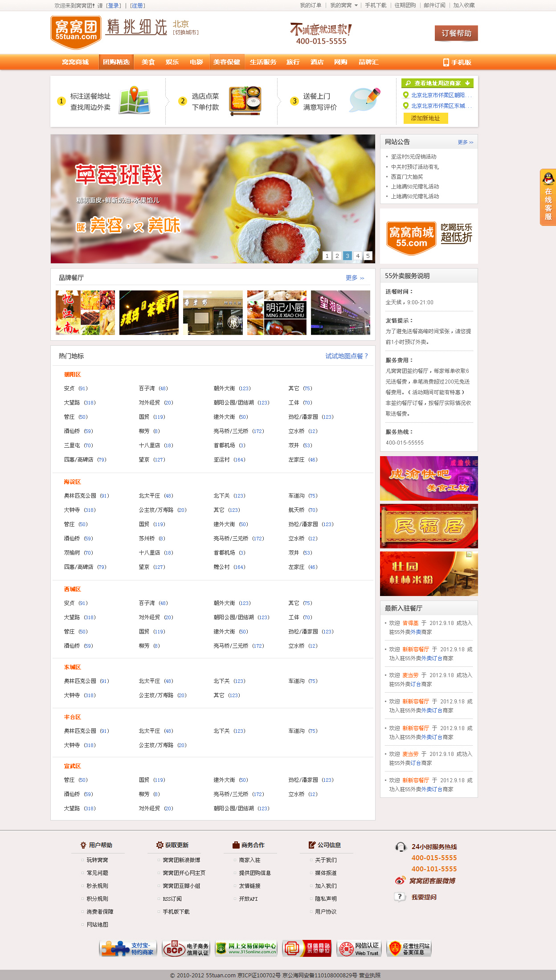The width and height of the screenshot is (556, 980).
Task: Open the 明记小厨 restaurant thumbnail
Action: (277, 313)
